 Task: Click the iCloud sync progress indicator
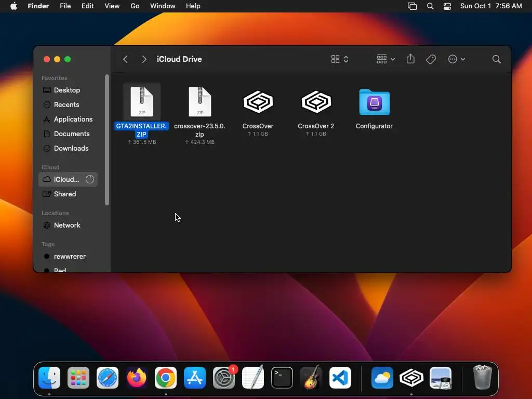point(90,179)
